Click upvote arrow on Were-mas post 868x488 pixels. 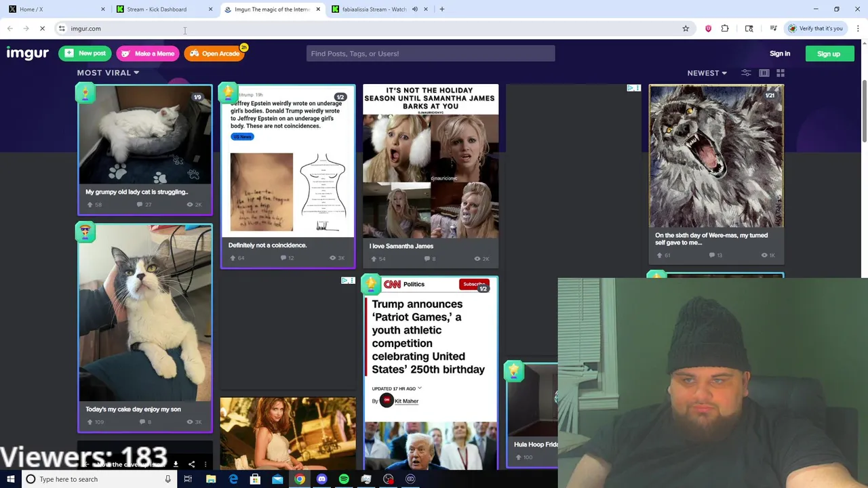(659, 255)
